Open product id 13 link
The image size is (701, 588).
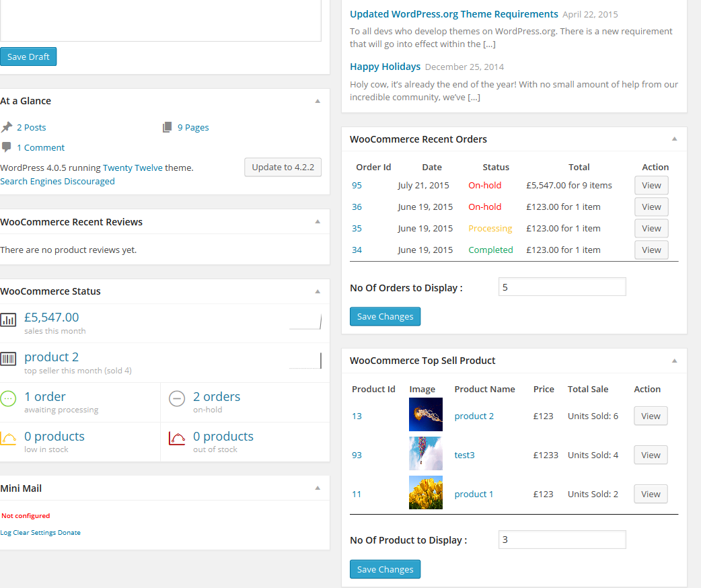357,416
